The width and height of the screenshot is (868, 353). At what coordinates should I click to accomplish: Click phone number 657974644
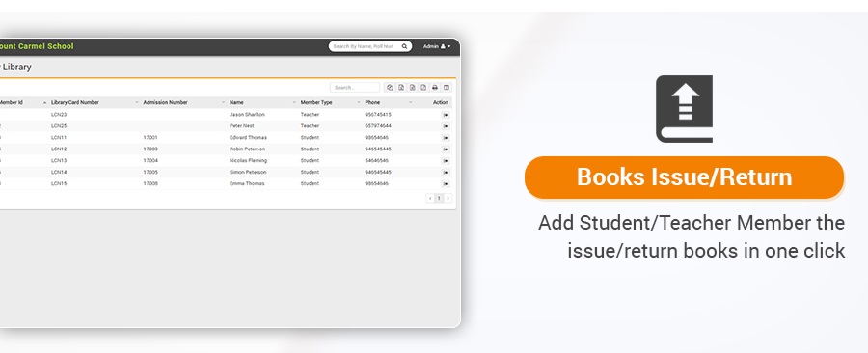click(x=378, y=126)
